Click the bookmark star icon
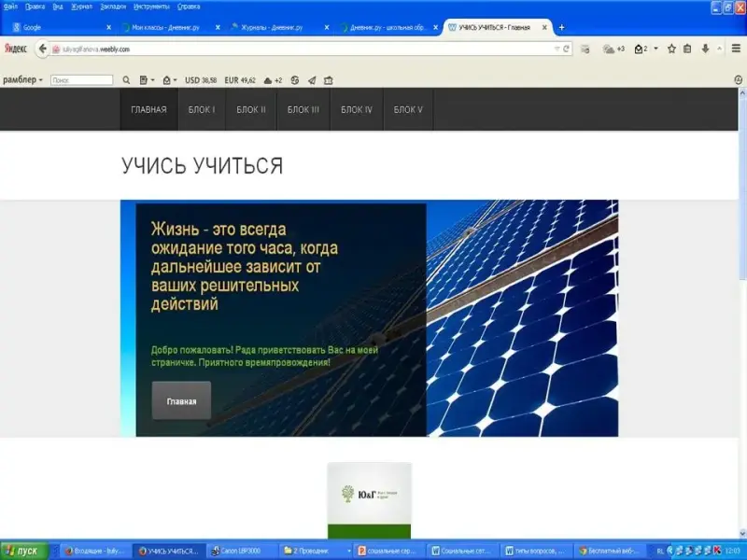The image size is (747, 560). [x=670, y=48]
